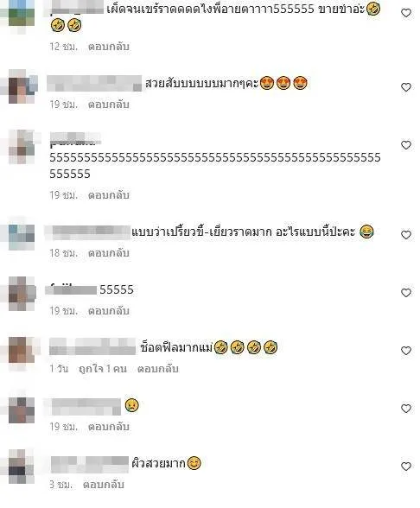Tap the heart beside the long 5555 comment
This screenshot has width=420, height=508.
click(x=406, y=145)
